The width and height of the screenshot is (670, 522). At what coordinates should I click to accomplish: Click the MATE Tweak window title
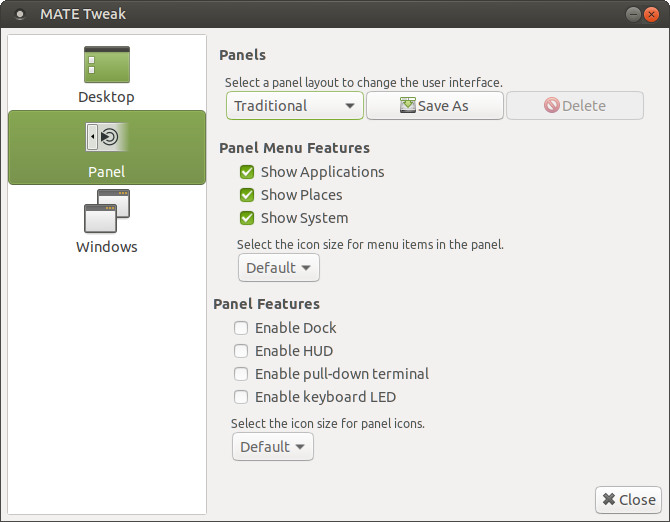(x=83, y=14)
